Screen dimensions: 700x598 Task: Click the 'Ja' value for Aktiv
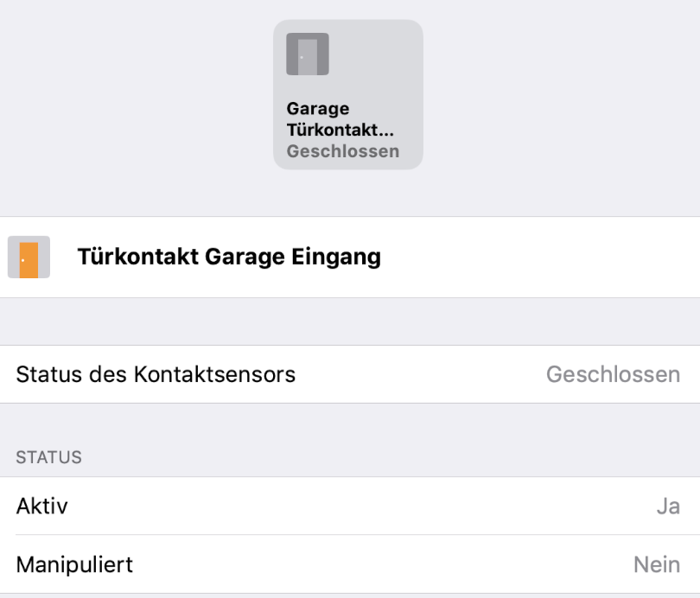click(x=667, y=506)
